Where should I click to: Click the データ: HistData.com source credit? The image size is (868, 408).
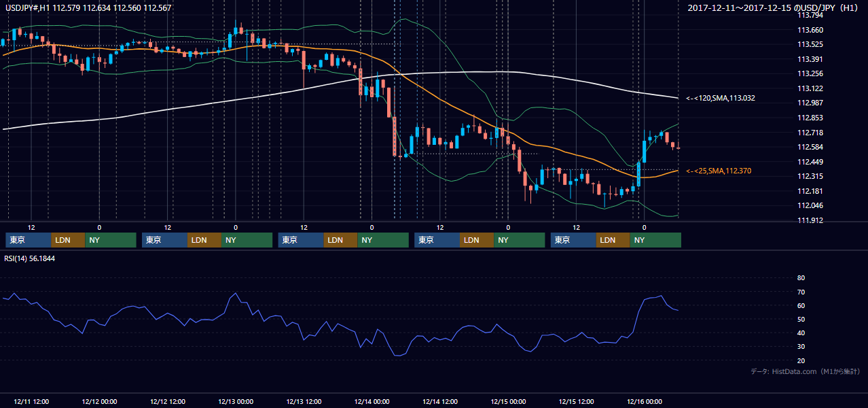click(x=805, y=372)
